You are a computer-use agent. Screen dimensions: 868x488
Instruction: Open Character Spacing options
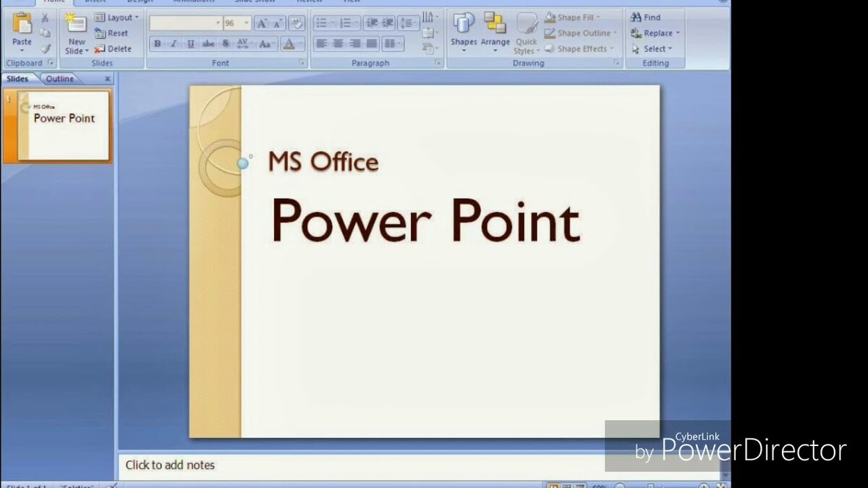pyautogui.click(x=244, y=44)
